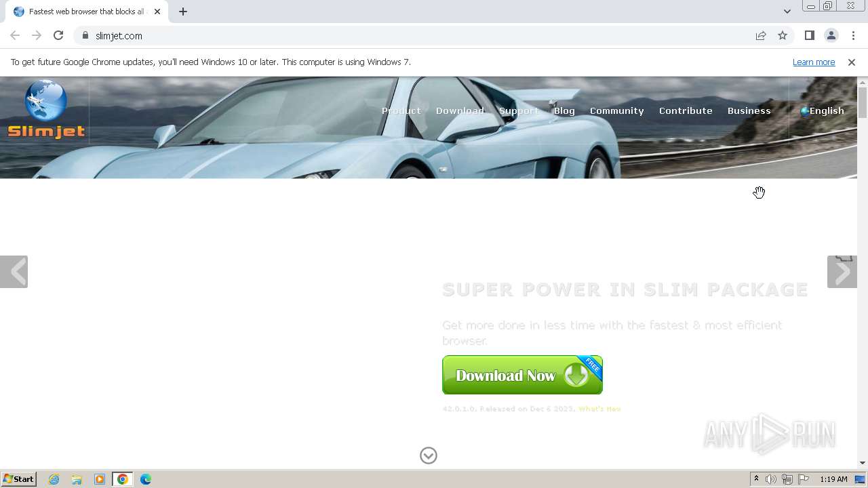Select the Fastest web browser tab

tap(86, 12)
